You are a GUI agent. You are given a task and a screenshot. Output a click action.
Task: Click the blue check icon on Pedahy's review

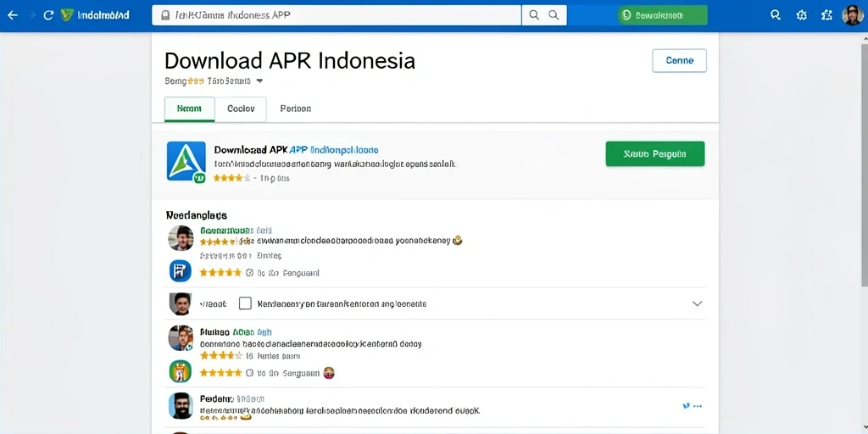(686, 406)
